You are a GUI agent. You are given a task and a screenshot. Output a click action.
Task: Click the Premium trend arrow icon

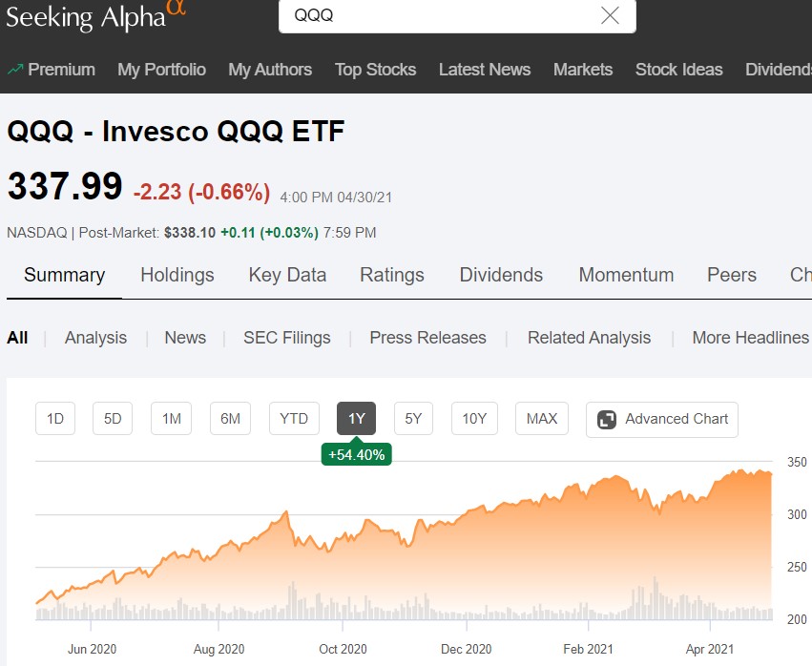point(15,69)
